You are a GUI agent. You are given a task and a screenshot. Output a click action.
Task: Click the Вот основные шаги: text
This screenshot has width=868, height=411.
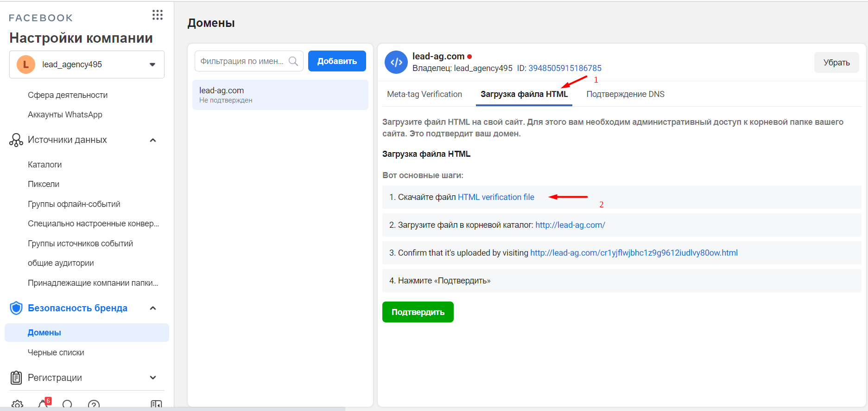(x=423, y=175)
